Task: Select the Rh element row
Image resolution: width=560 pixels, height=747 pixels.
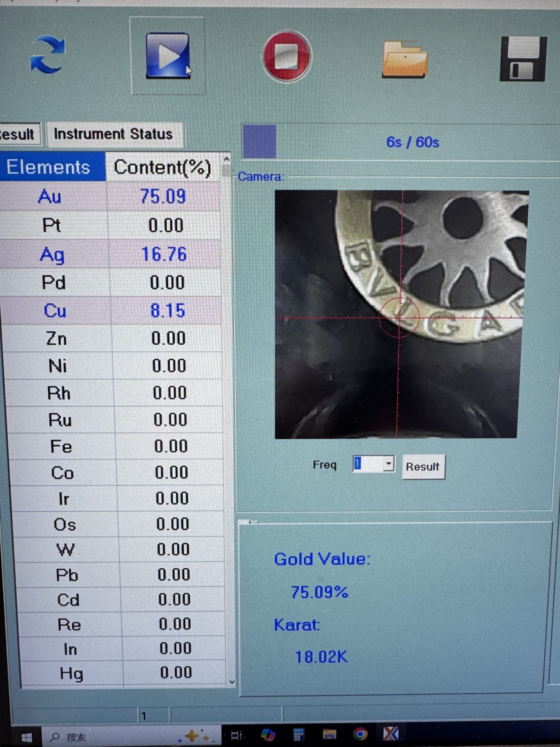Action: [114, 393]
